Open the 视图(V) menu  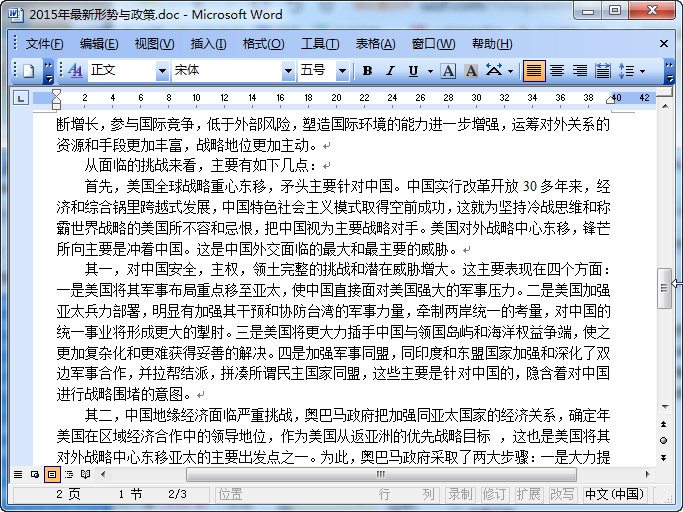pyautogui.click(x=154, y=44)
